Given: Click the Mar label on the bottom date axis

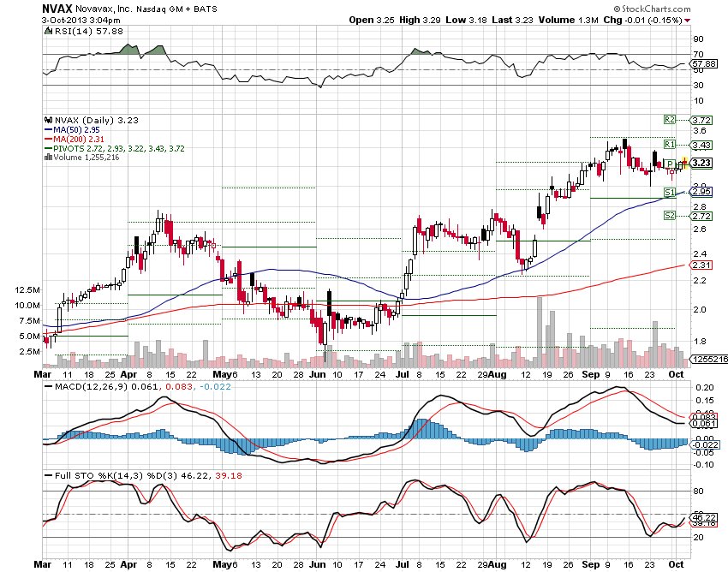Looking at the screenshot, I should click(43, 564).
